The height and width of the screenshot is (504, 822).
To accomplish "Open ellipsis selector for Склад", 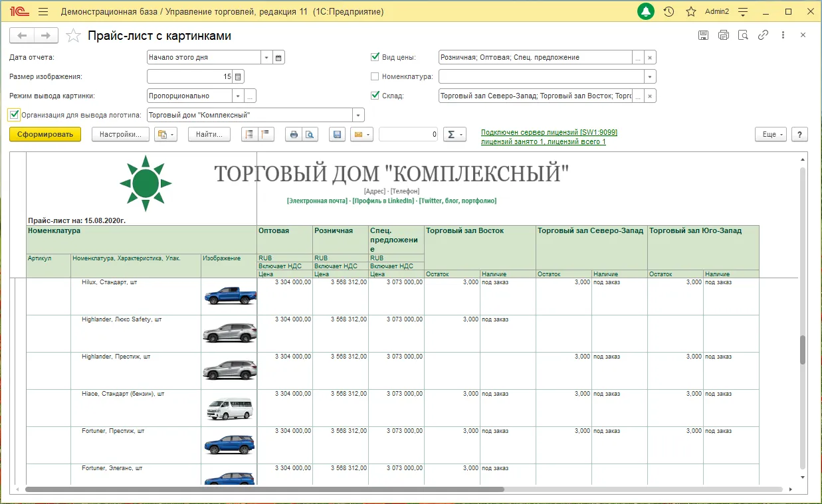I will tap(638, 96).
